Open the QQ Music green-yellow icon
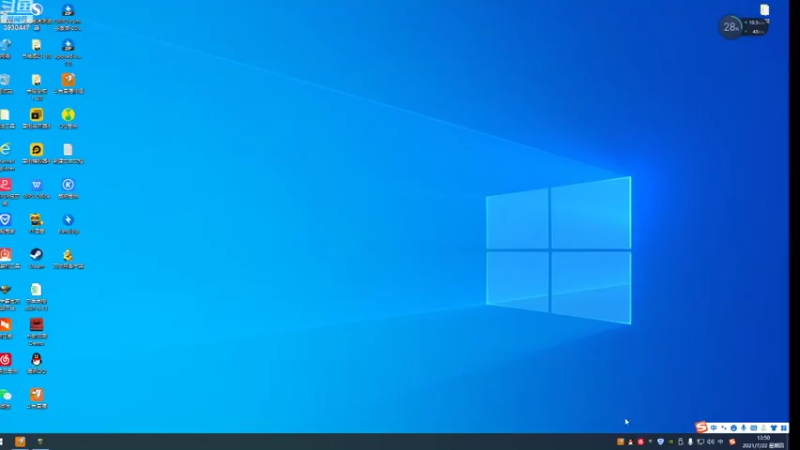The width and height of the screenshot is (800, 450). [68, 115]
